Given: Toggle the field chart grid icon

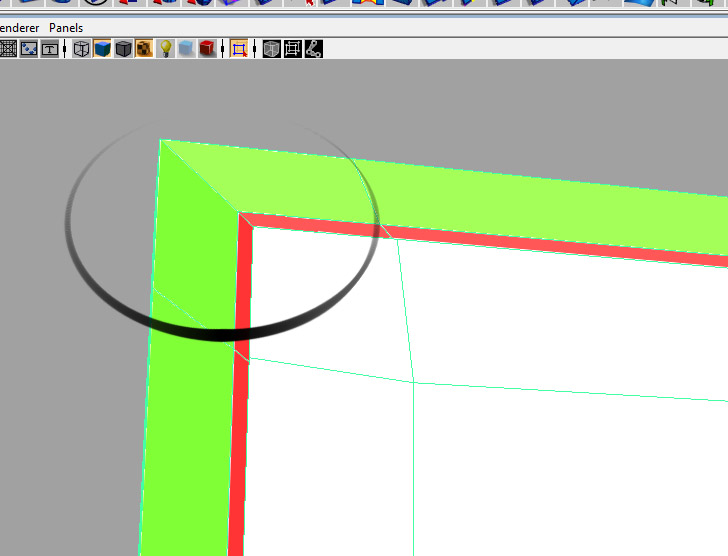Looking at the screenshot, I should [8, 49].
